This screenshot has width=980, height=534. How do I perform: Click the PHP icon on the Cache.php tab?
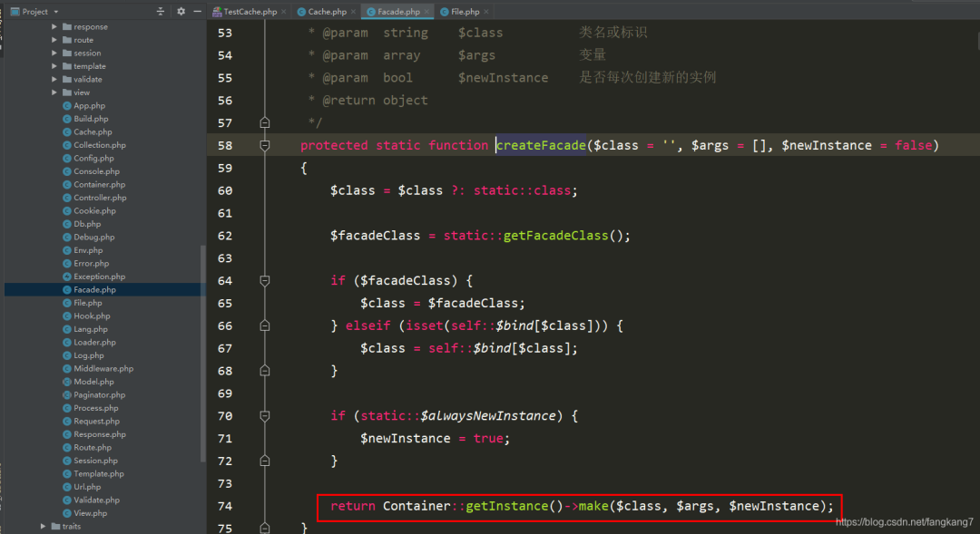(x=301, y=12)
